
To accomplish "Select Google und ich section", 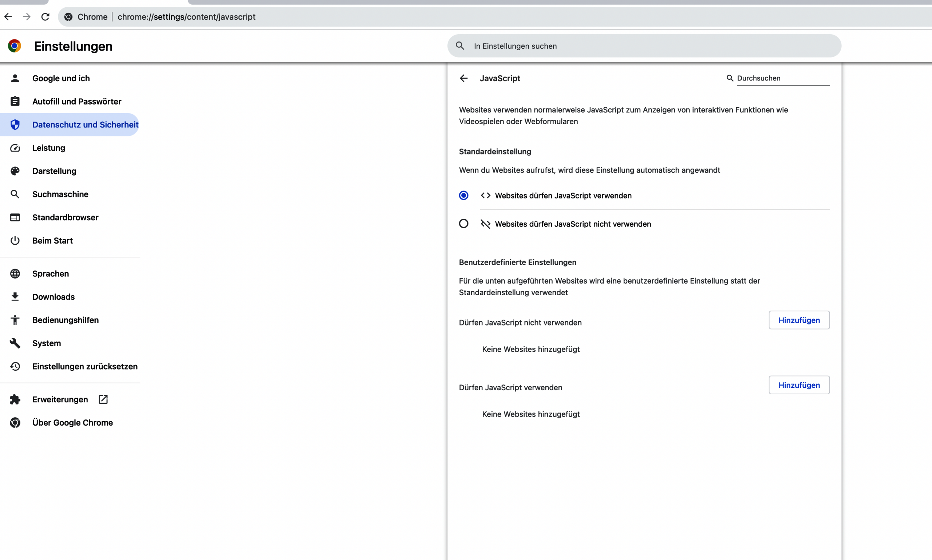I will coord(61,78).
